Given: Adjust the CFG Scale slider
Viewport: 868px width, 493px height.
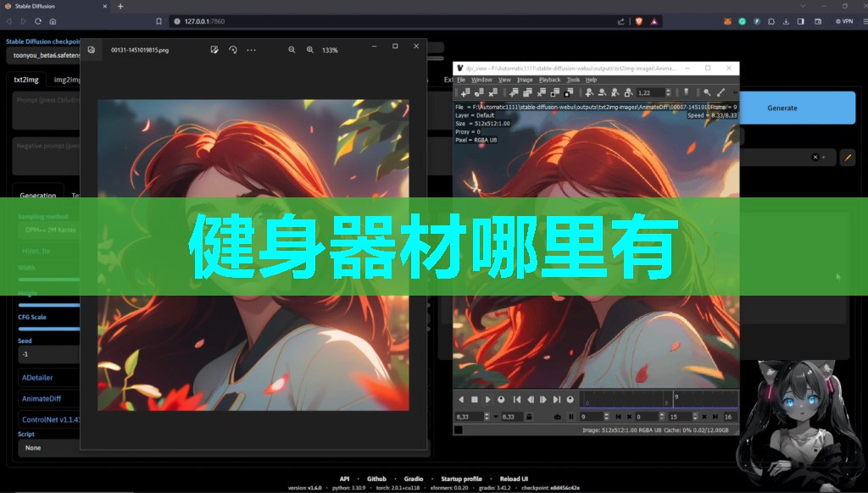Looking at the screenshot, I should point(49,329).
